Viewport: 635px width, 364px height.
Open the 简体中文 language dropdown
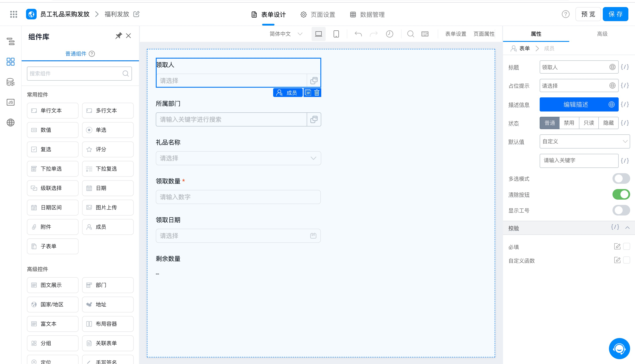click(x=286, y=34)
